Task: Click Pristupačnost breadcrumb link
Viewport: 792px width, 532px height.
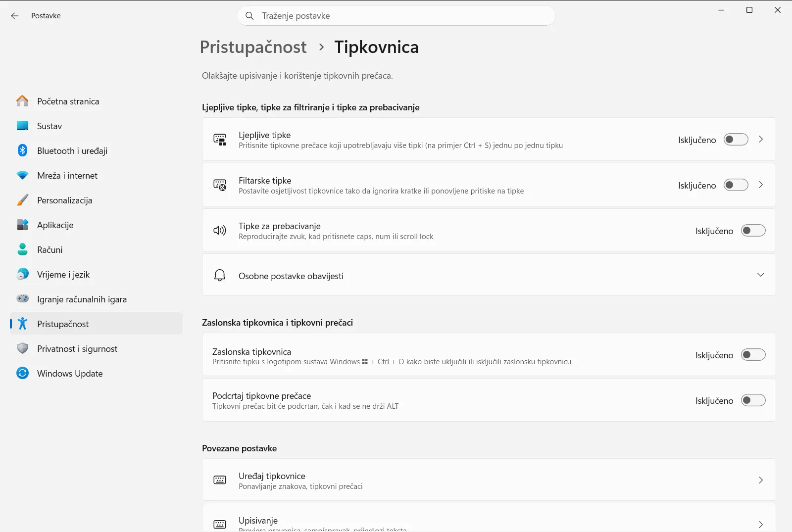Action: 253,47
